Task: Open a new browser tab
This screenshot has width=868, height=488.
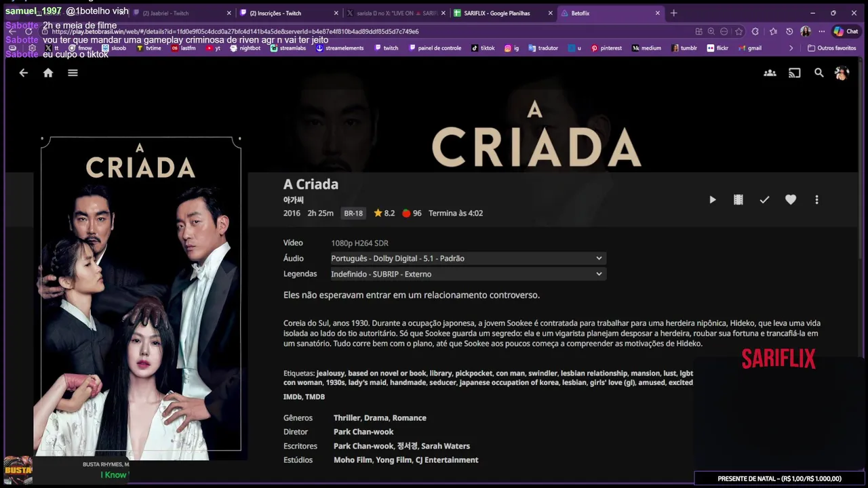Action: point(673,13)
